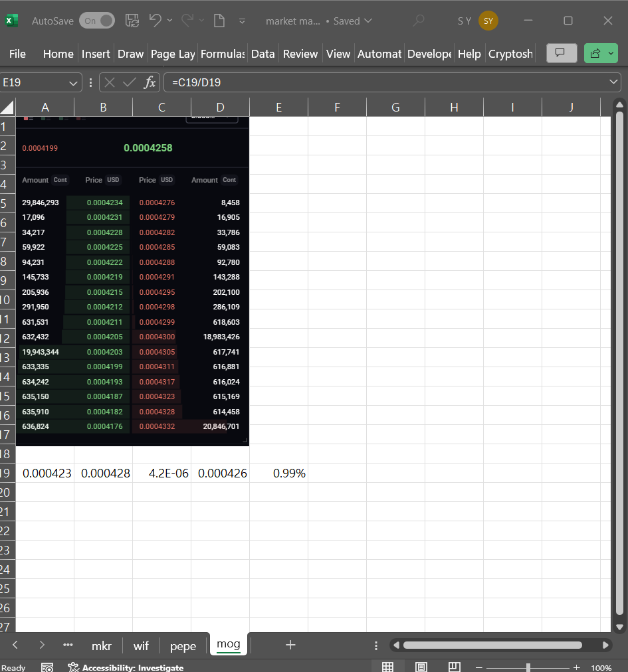628x672 pixels.
Task: Click vertical scrollbar down arrow
Action: (619, 627)
